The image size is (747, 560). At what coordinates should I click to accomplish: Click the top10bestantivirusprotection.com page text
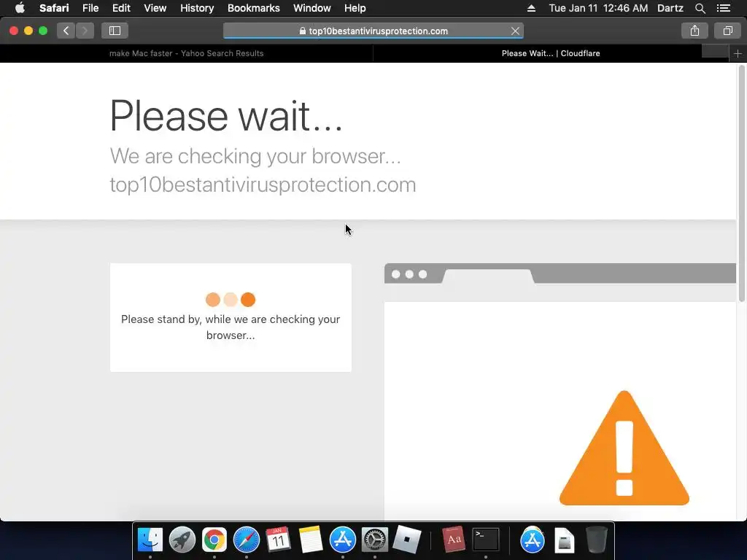[263, 184]
